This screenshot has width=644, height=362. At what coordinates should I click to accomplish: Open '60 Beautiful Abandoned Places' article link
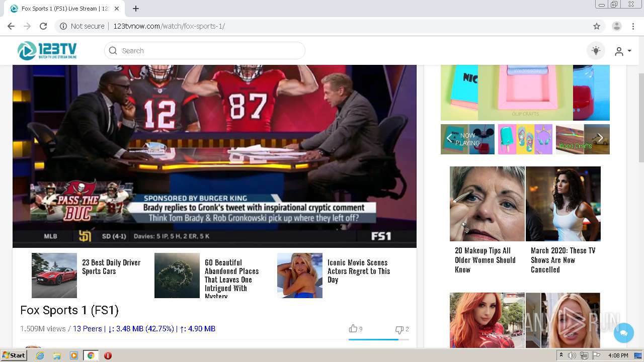pyautogui.click(x=232, y=279)
